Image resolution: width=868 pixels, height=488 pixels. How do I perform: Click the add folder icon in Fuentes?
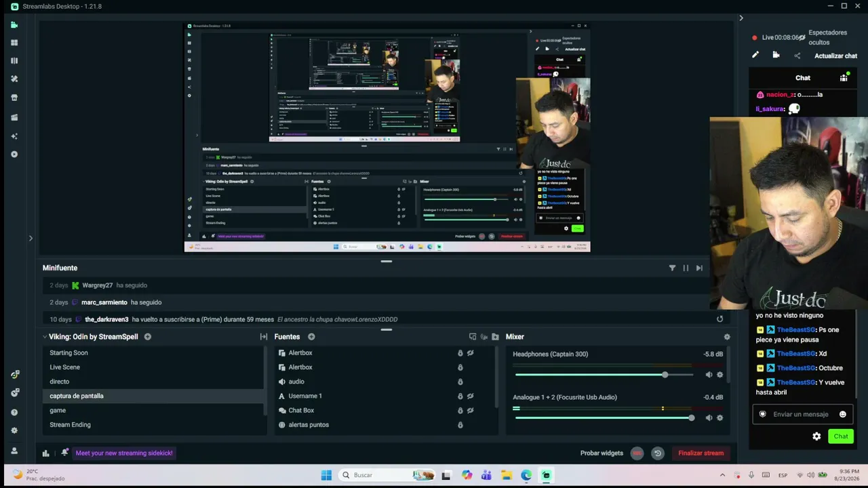coord(495,337)
